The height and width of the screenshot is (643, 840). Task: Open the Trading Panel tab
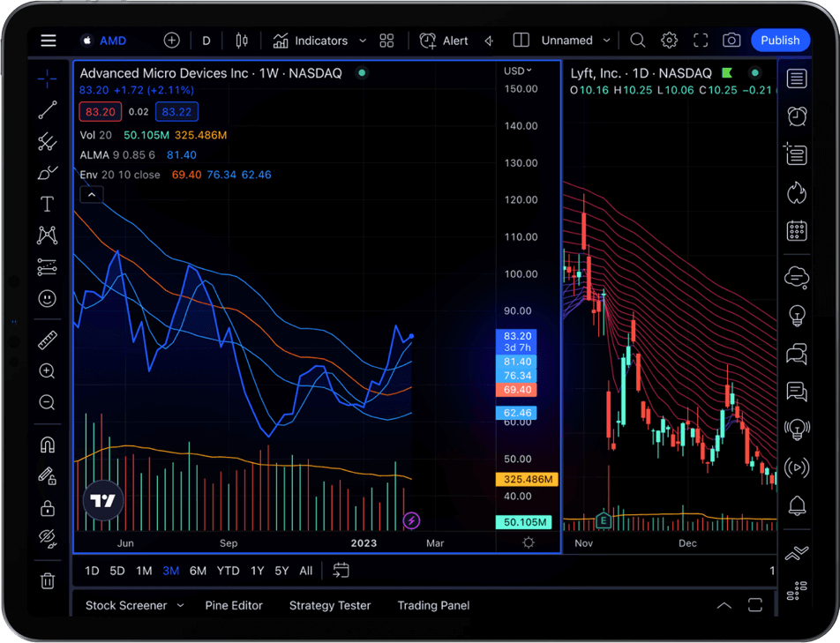(433, 606)
